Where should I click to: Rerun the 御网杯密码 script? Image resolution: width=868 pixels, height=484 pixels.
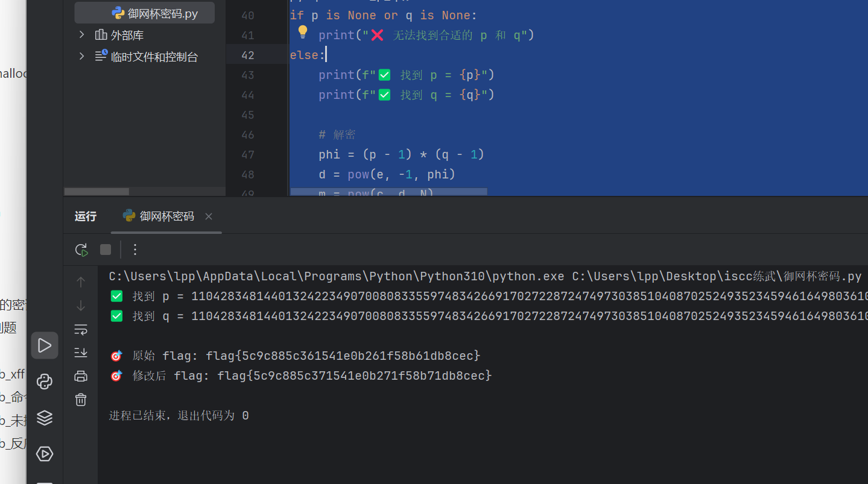81,250
